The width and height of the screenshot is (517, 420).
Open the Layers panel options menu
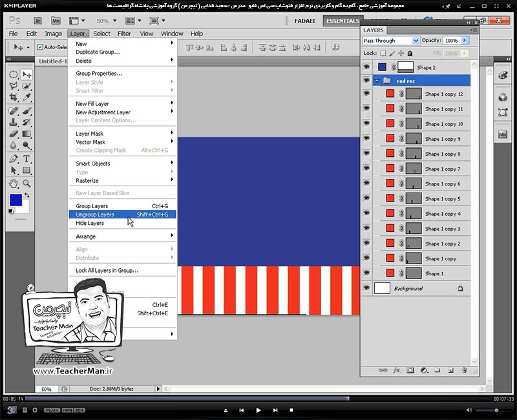tap(474, 30)
